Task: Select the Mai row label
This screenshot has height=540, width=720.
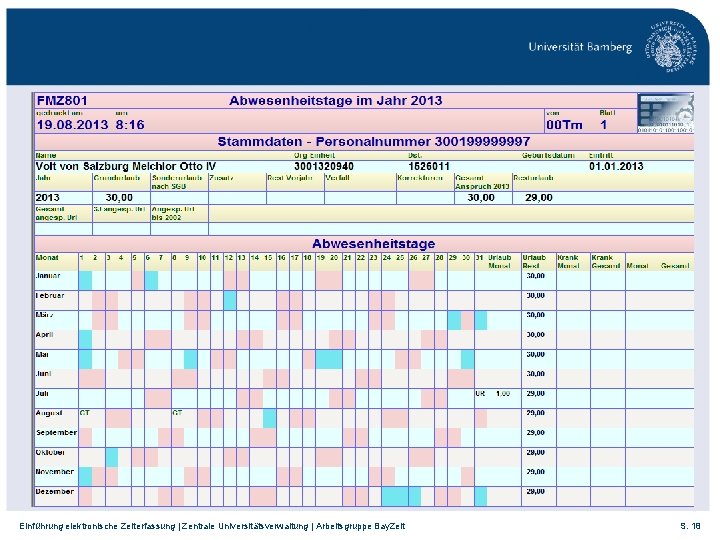Action: pos(42,354)
